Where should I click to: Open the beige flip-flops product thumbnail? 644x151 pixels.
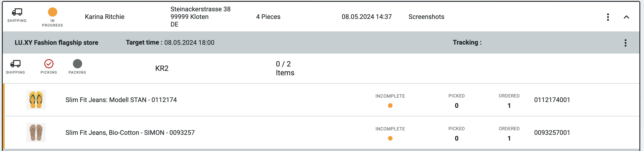tap(36, 133)
